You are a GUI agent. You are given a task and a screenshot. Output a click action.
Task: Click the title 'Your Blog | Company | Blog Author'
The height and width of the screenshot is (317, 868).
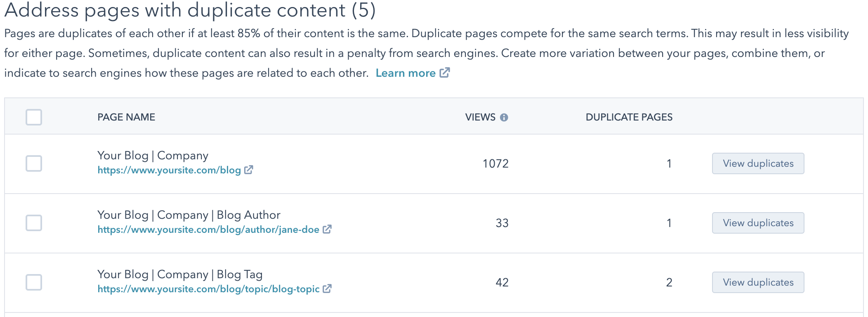[x=189, y=215]
